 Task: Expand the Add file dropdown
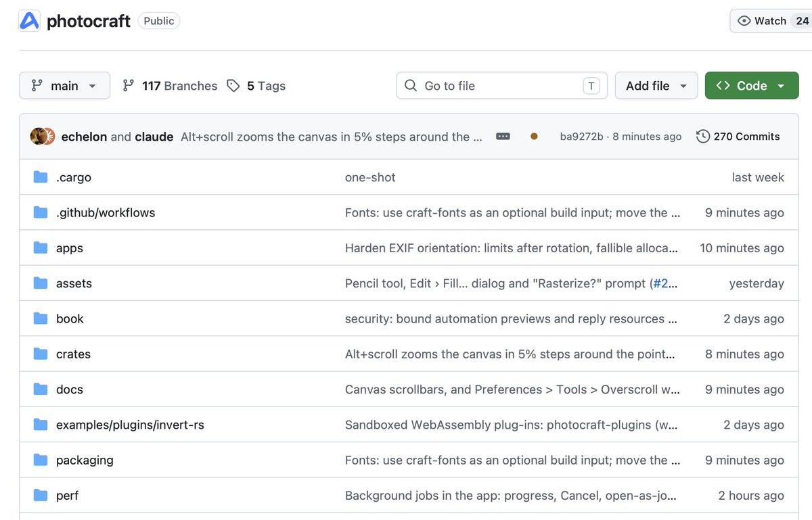(656, 86)
